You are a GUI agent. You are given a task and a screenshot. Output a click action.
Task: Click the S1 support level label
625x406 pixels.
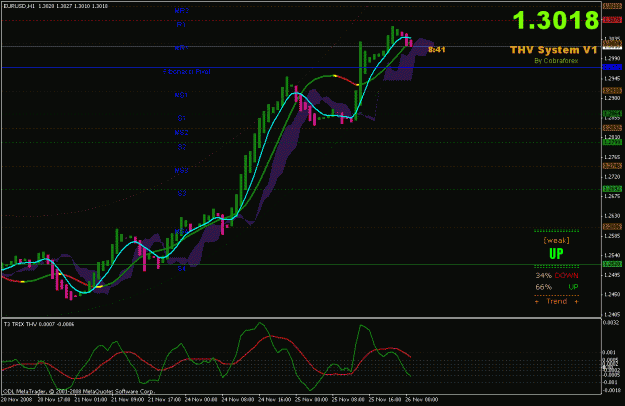(x=182, y=118)
